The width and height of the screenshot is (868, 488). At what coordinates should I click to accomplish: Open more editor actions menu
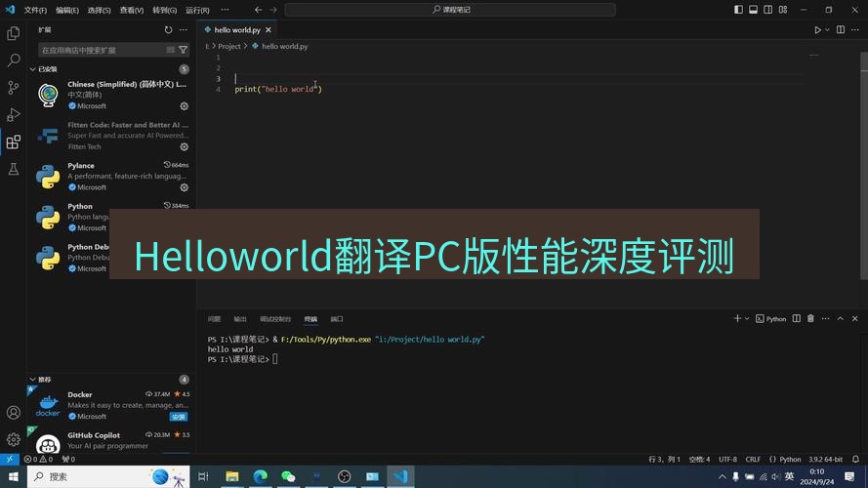[855, 30]
